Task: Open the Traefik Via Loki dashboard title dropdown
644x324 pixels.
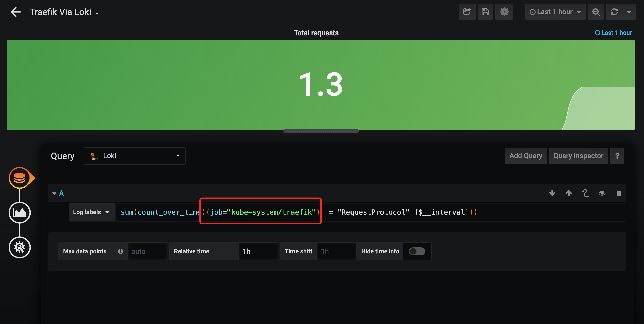Action: coord(64,12)
